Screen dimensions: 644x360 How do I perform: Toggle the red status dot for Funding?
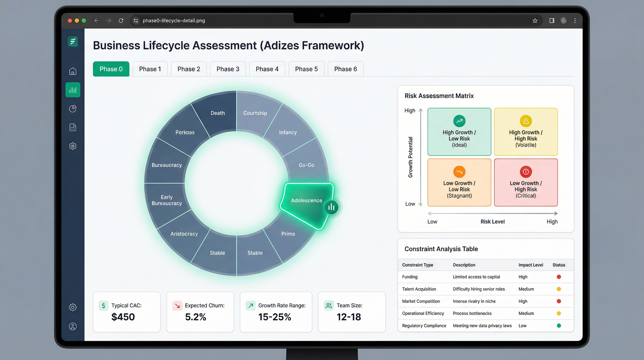point(559,277)
